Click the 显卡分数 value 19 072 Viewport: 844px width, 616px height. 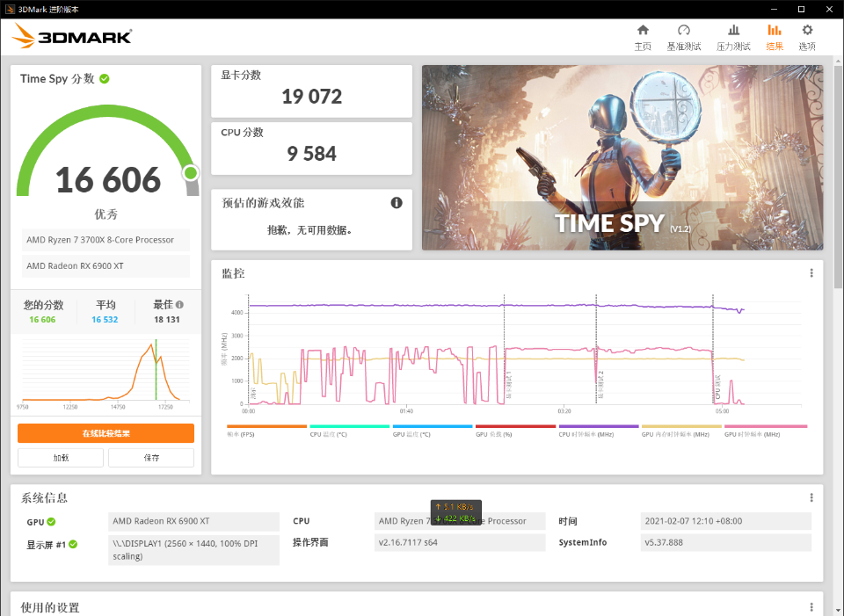[x=311, y=97]
